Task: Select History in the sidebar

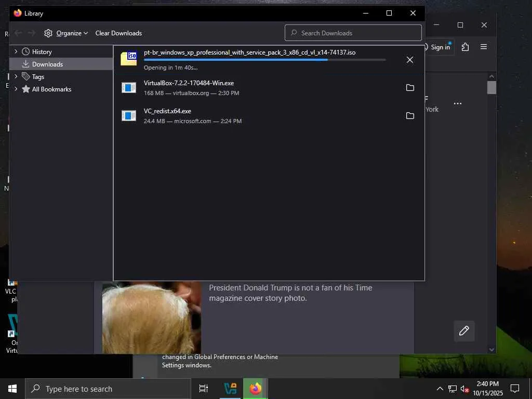Action: [x=42, y=51]
